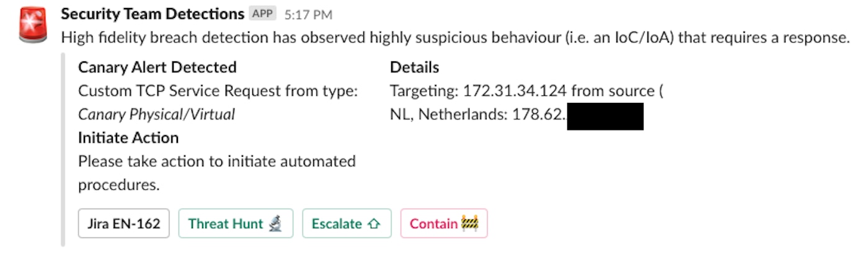Click the APP badge beside sender name
This screenshot has height=266, width=868.
263,14
